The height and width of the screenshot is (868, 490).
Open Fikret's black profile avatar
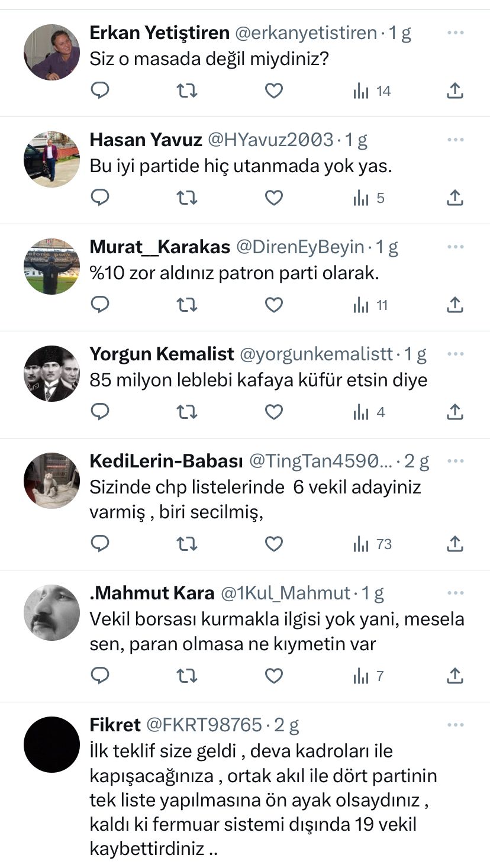51,744
